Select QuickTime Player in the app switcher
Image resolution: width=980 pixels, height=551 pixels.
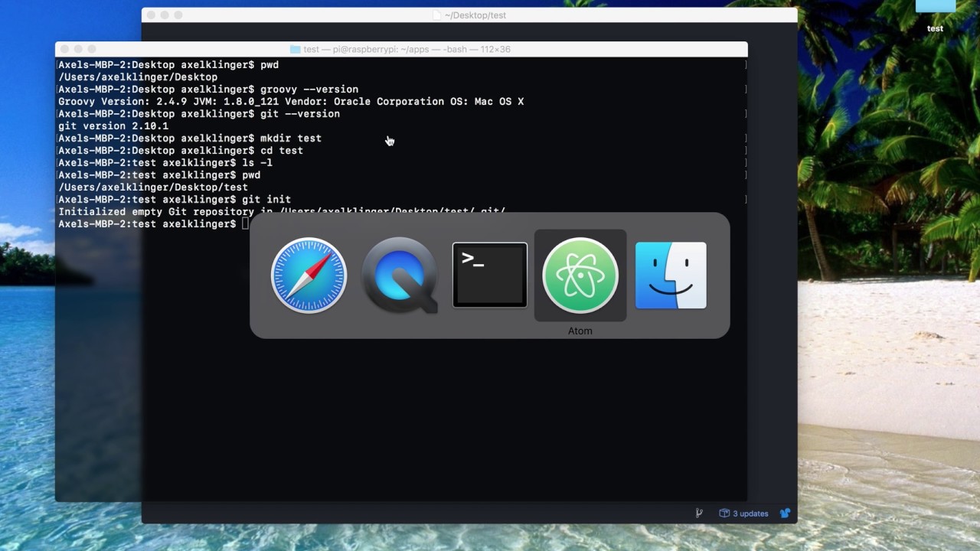(x=399, y=275)
